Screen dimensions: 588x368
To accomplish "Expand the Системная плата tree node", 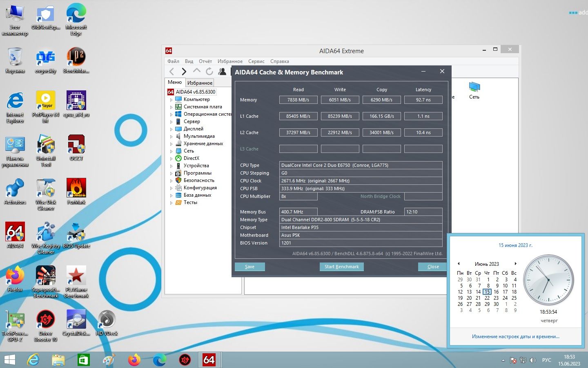I will coord(171,107).
